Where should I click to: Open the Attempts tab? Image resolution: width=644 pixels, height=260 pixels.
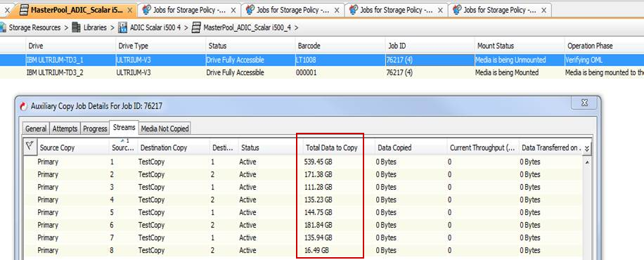pyautogui.click(x=65, y=129)
